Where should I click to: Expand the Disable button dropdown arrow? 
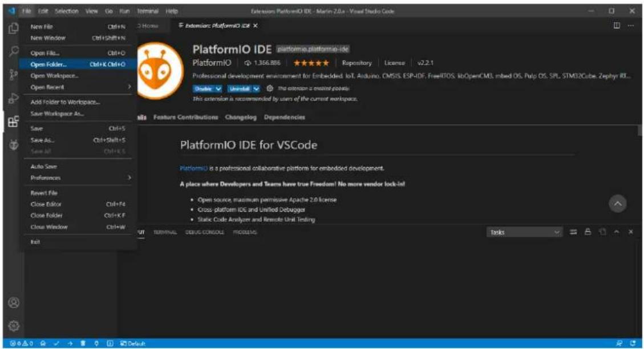pyautogui.click(x=218, y=89)
